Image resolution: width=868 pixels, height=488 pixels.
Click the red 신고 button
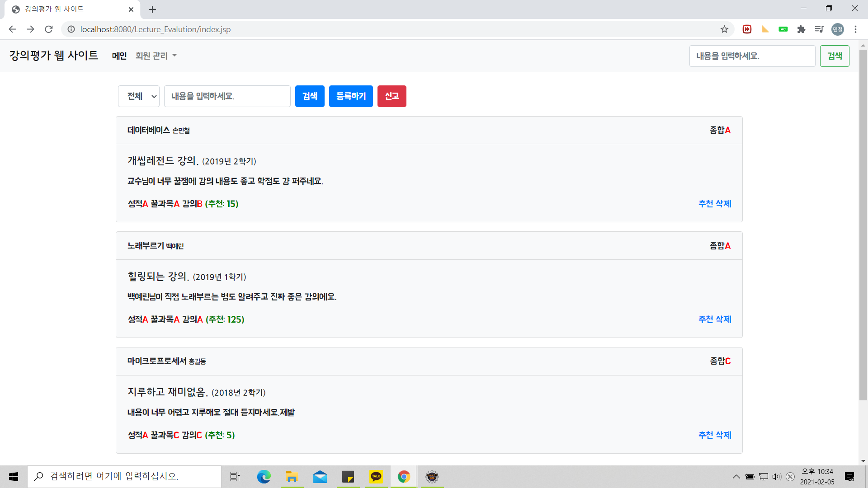[392, 96]
